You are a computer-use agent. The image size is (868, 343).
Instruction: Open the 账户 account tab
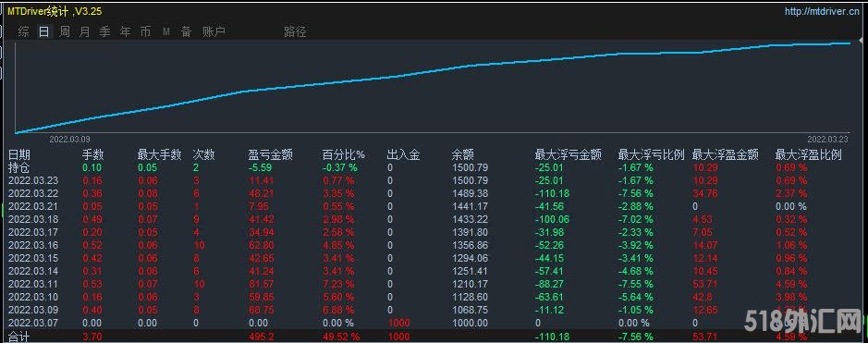point(214,32)
